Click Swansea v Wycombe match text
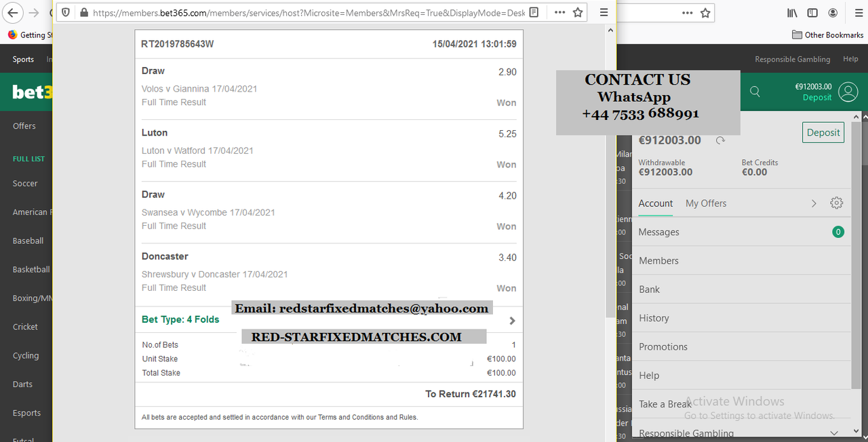The image size is (868, 442). 208,212
